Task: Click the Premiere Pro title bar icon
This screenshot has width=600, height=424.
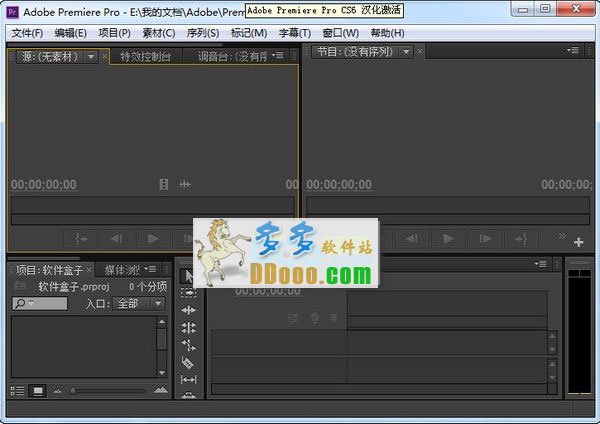Action: (13, 12)
